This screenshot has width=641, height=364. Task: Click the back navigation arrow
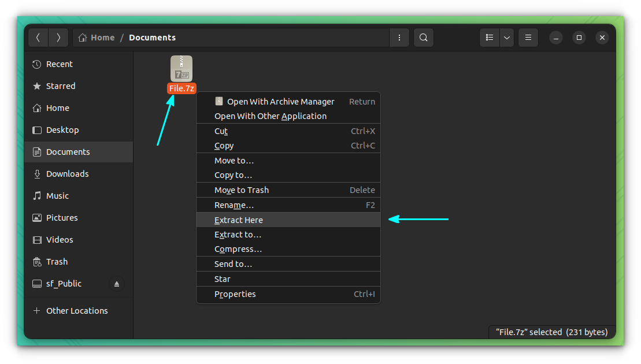click(x=38, y=37)
